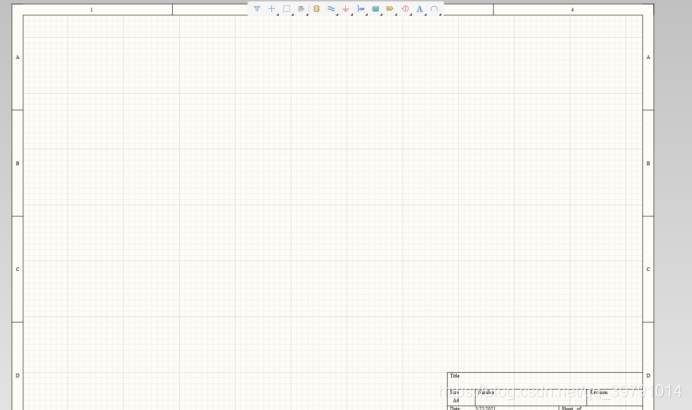Click the Align objects tool
This screenshot has width=692, height=410.
pos(301,9)
